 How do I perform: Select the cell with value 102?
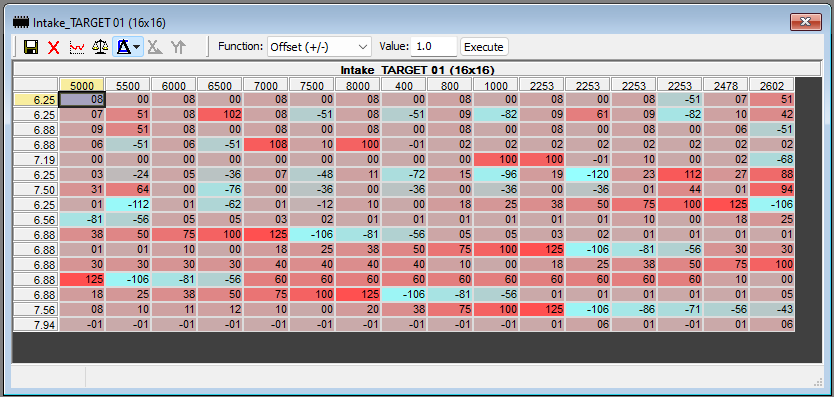pos(220,114)
